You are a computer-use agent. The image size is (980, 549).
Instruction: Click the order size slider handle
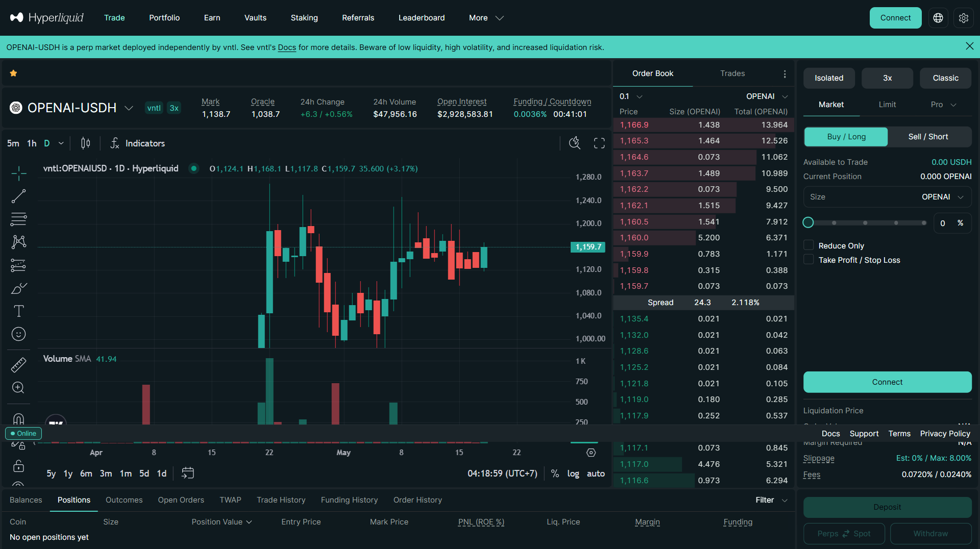point(808,222)
